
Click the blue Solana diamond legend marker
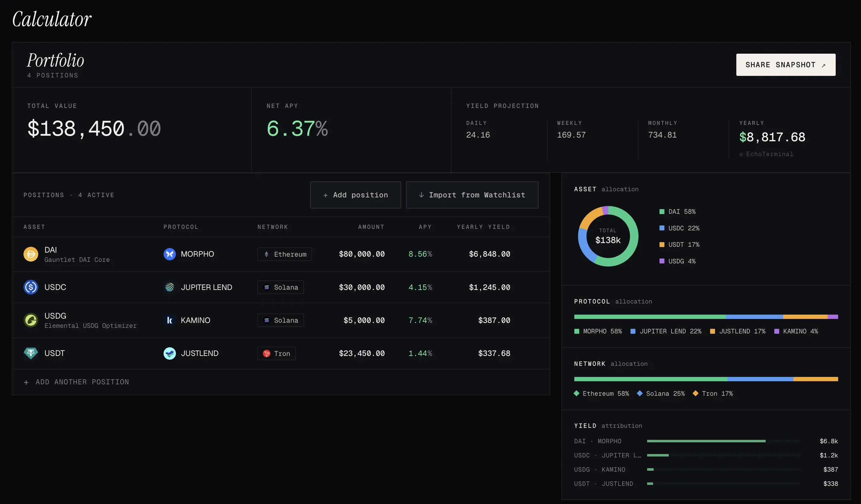tap(640, 393)
